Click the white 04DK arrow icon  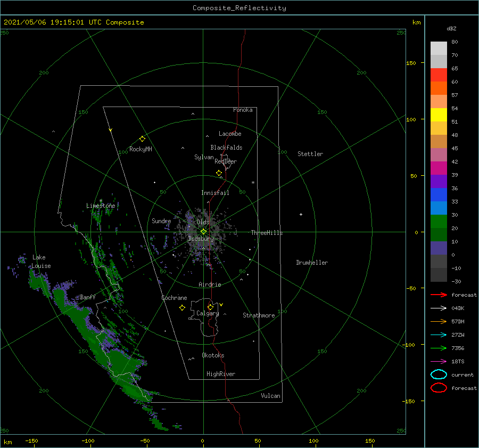click(x=439, y=308)
